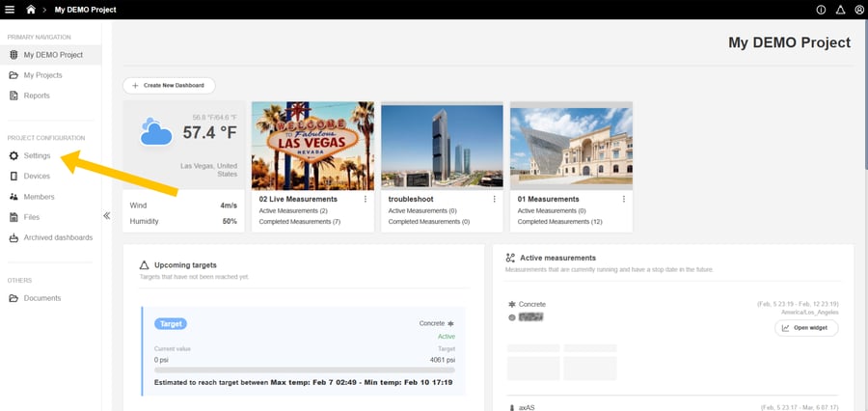Click the home icon in top bar
The image size is (868, 411).
click(x=32, y=10)
